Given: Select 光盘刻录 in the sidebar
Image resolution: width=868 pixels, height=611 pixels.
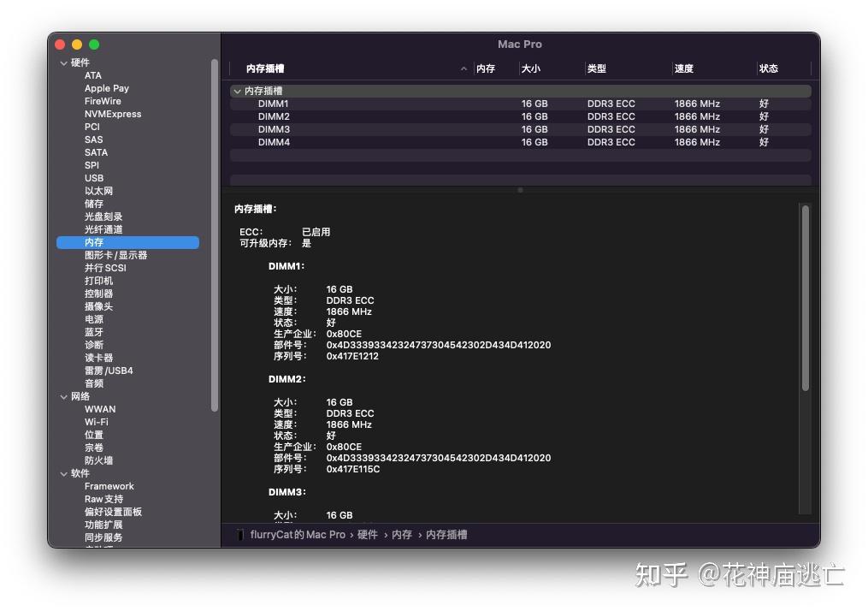Looking at the screenshot, I should point(103,217).
